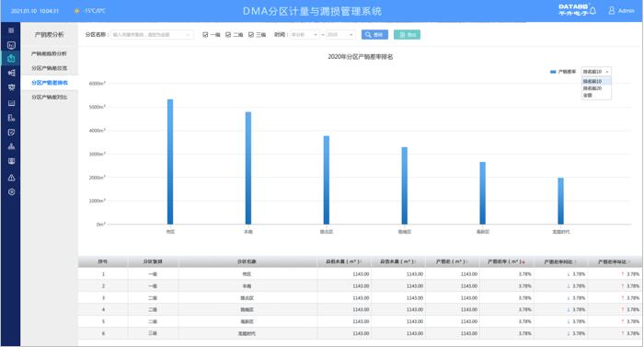The height and width of the screenshot is (347, 644).
Task: Select the highlighted production-sales analysis sidebar icon
Action: [11, 58]
